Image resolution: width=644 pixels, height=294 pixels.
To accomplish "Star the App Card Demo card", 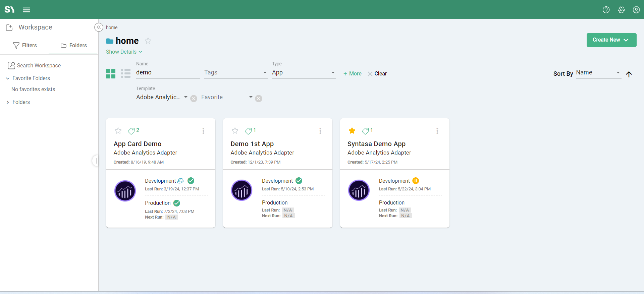I will (118, 131).
